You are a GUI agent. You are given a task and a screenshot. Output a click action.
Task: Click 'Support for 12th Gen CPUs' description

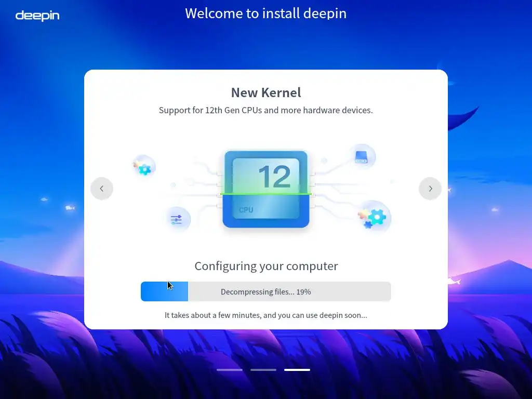pyautogui.click(x=265, y=110)
